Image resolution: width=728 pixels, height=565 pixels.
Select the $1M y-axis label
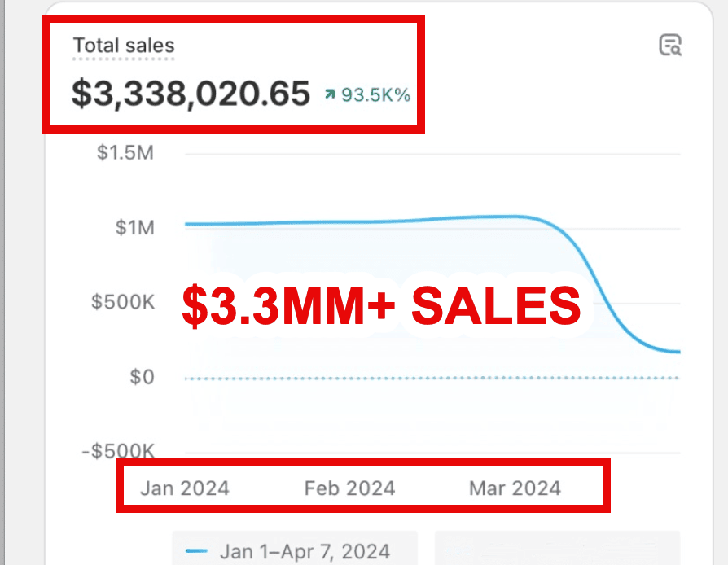[134, 227]
